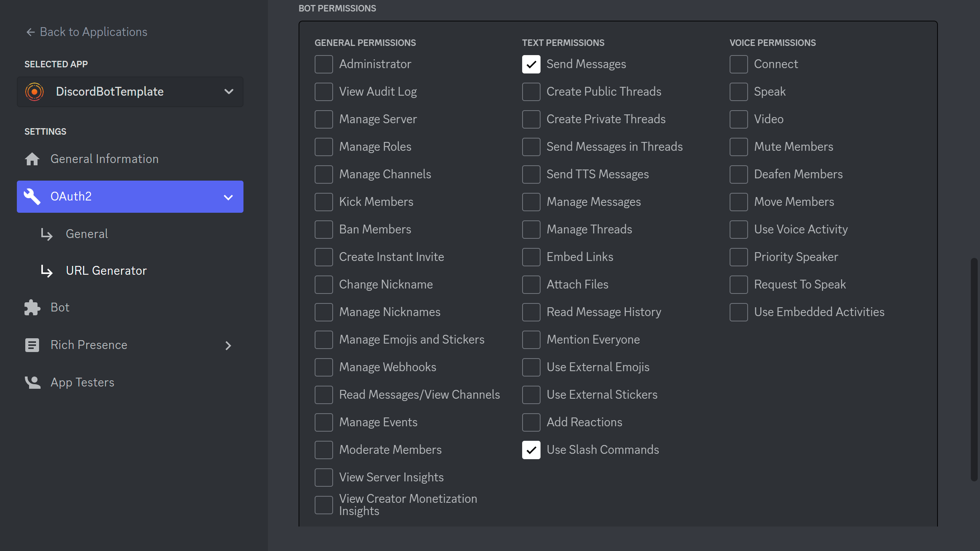Screen dimensions: 980x551
Task: Collapse the OAuth2 section chevron
Action: pos(228,197)
